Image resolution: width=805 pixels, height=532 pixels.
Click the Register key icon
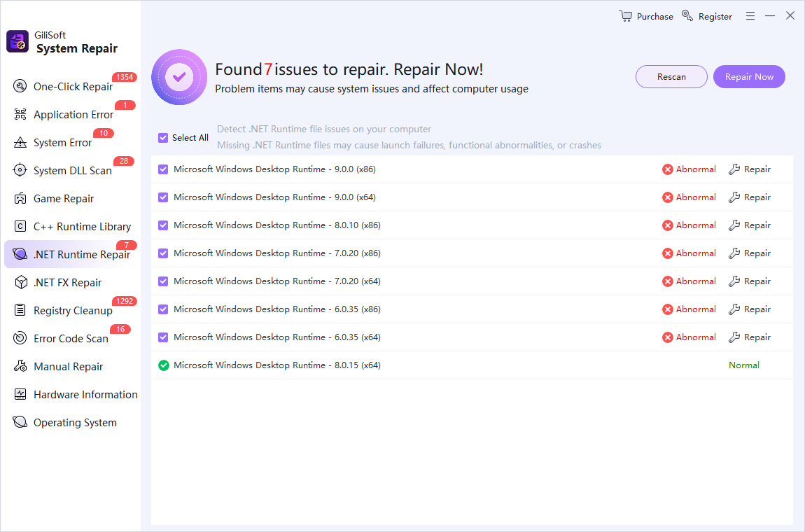coord(687,16)
